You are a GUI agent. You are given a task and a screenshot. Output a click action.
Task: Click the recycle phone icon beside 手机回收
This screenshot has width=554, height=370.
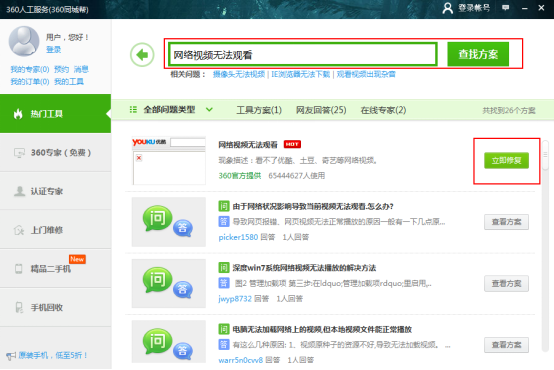19,307
